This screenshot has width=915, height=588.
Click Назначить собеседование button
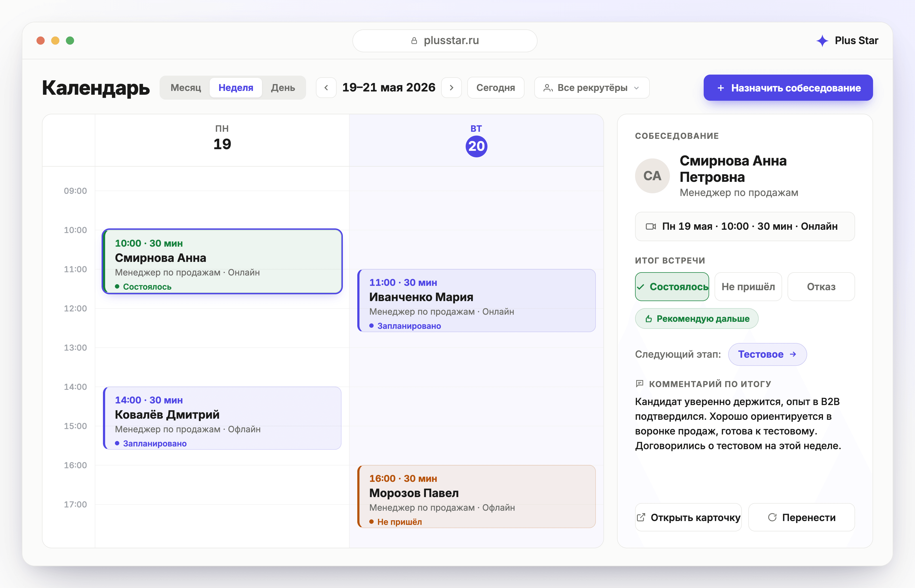pyautogui.click(x=788, y=88)
